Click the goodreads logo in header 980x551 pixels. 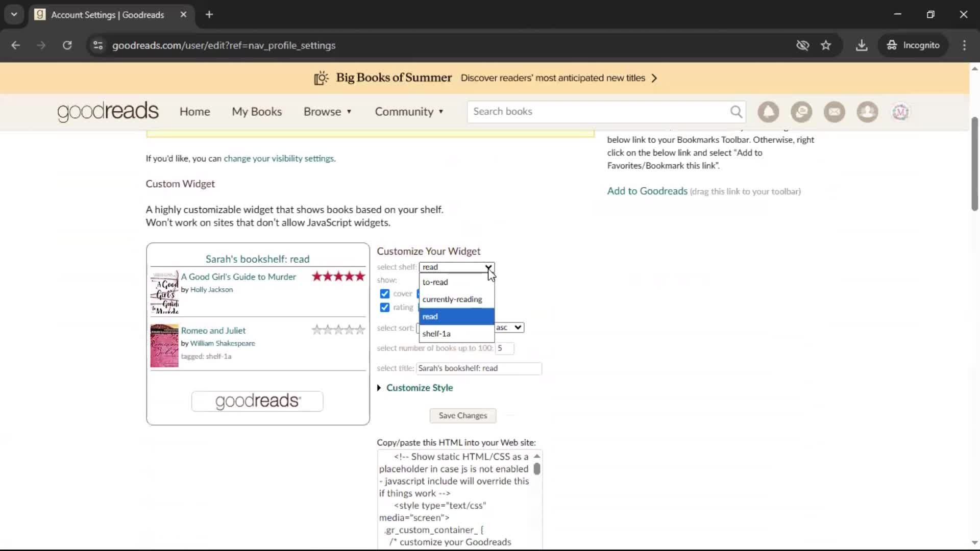108,112
